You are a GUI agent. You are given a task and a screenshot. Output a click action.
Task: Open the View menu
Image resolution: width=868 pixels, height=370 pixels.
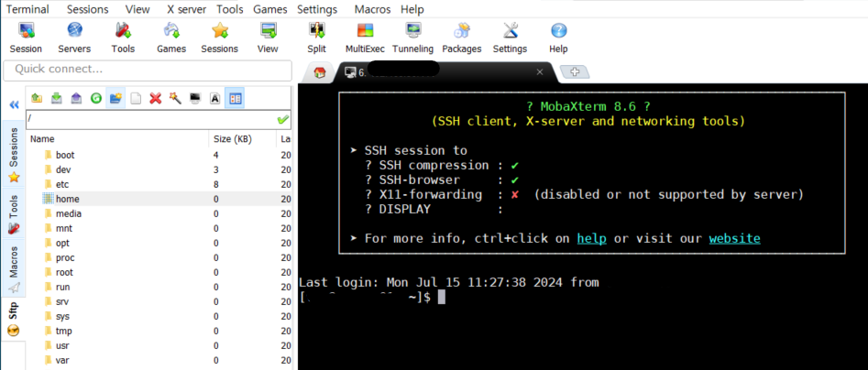point(137,9)
